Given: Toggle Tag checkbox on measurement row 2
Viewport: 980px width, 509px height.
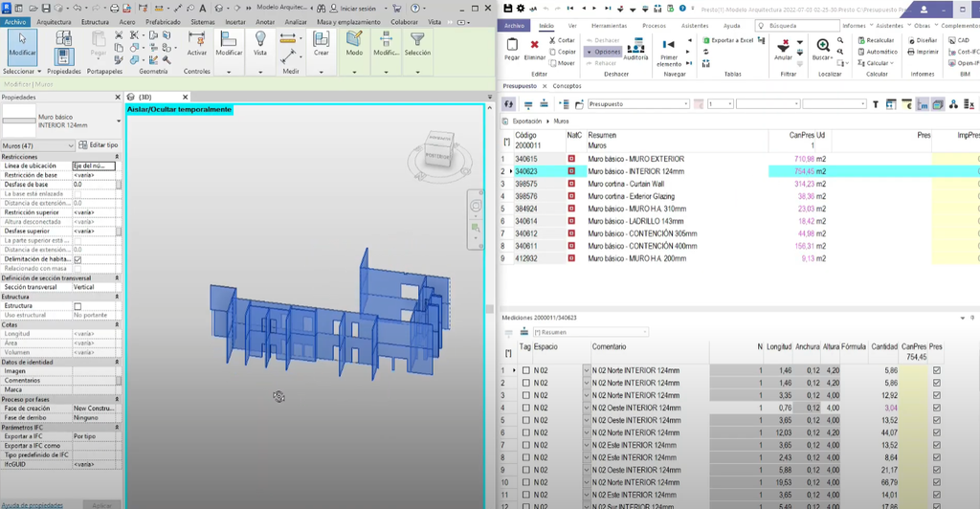Looking at the screenshot, I should point(525,383).
